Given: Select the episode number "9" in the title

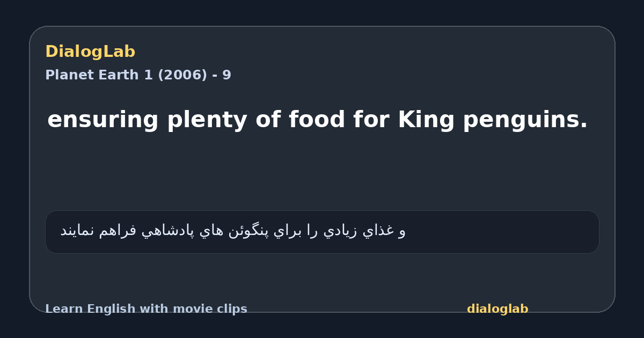Looking at the screenshot, I should click(x=227, y=75).
